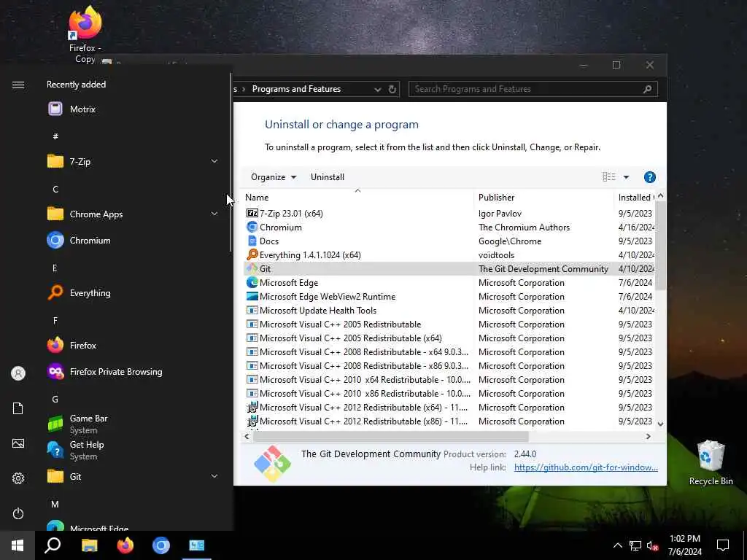
Task: Launch Firefox from the Start menu list
Action: pyautogui.click(x=131, y=345)
